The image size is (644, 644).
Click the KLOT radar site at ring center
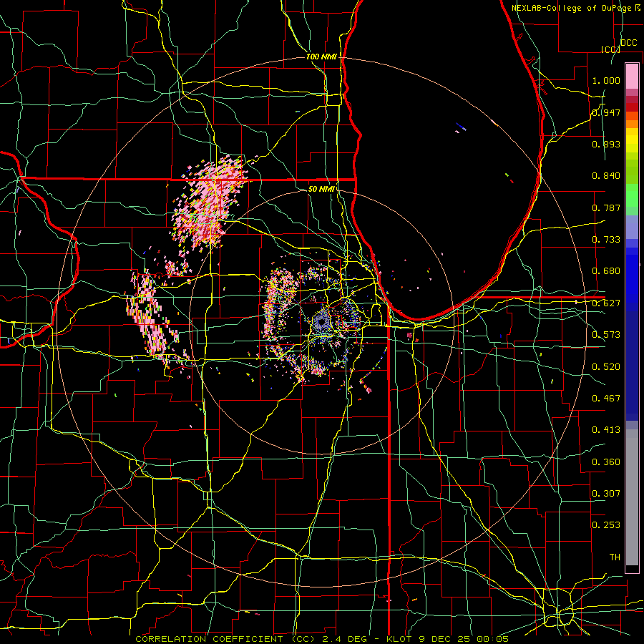pyautogui.click(x=321, y=323)
